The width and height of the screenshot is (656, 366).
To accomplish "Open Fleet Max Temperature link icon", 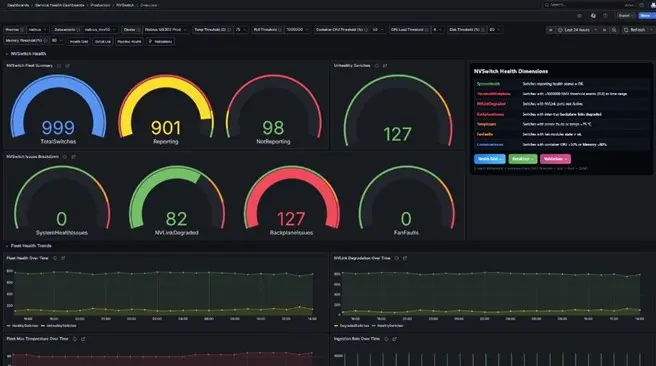I will [x=83, y=339].
